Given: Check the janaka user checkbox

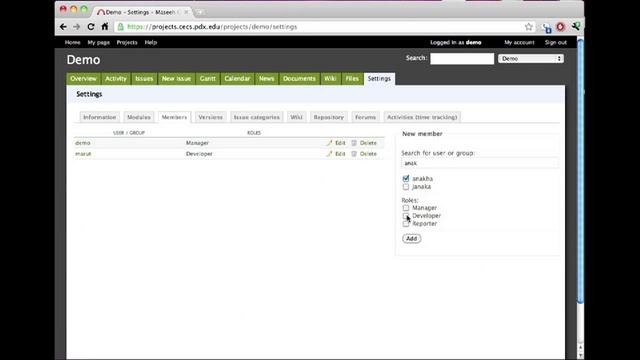Looking at the screenshot, I should coord(406,187).
